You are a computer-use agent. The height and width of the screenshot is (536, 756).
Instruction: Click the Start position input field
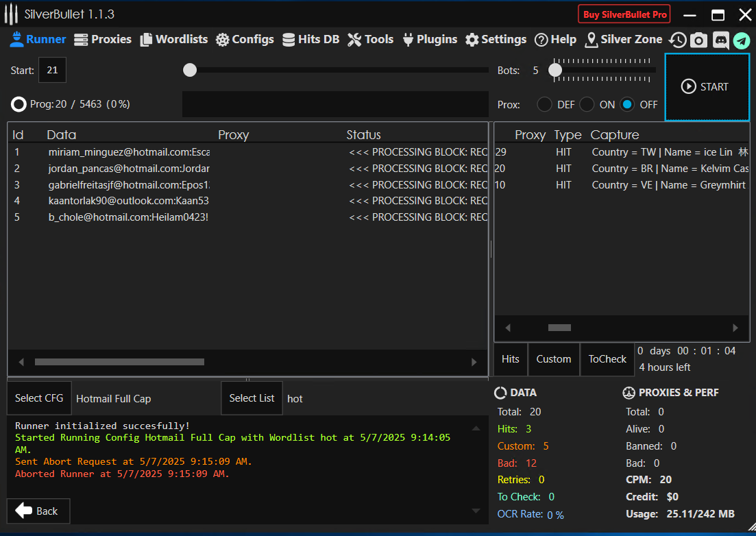pyautogui.click(x=52, y=70)
